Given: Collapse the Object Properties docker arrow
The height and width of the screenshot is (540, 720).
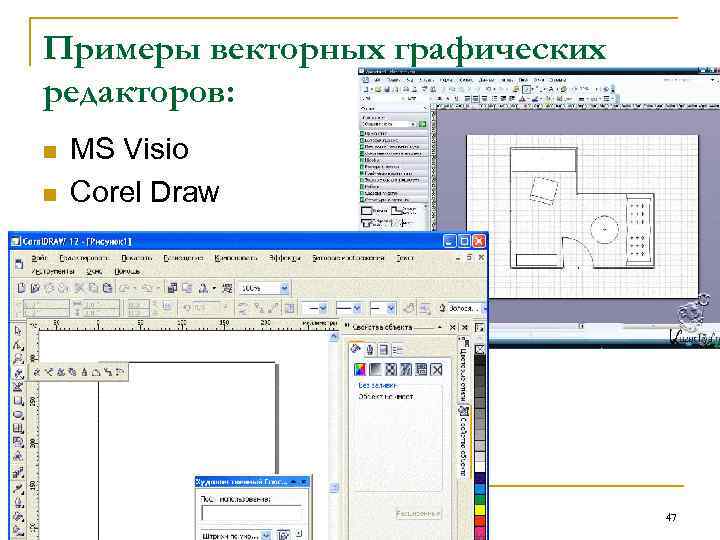Looking at the screenshot, I should click(439, 327).
